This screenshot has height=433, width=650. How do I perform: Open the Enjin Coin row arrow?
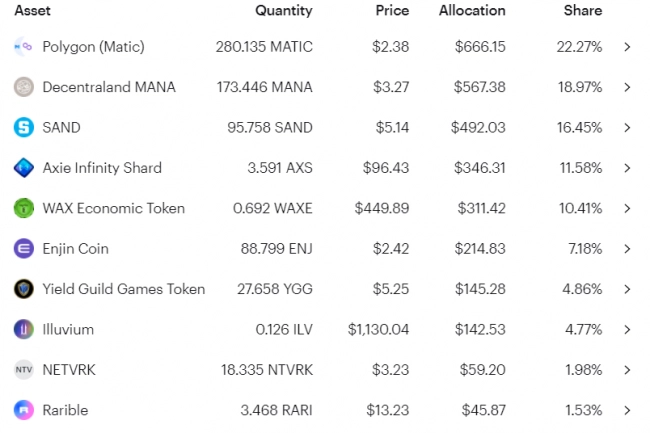(627, 248)
